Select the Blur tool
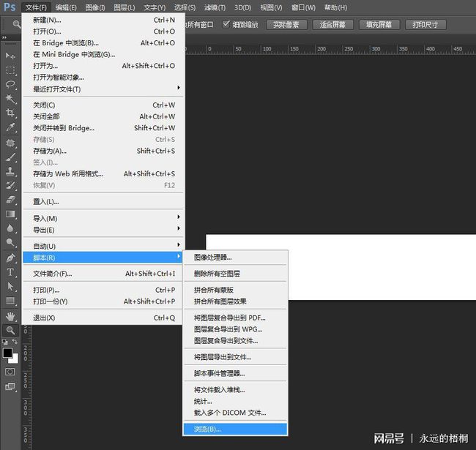The height and width of the screenshot is (450, 476). (x=10, y=228)
